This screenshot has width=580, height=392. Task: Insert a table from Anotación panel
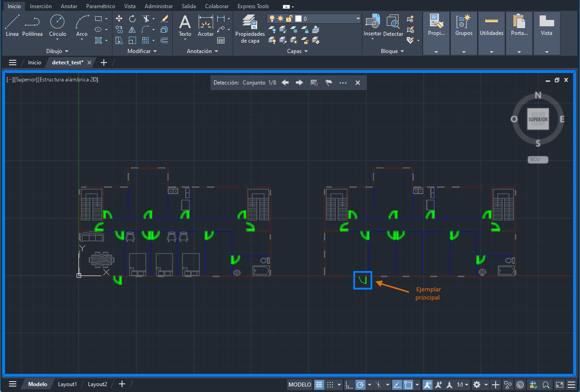point(221,40)
